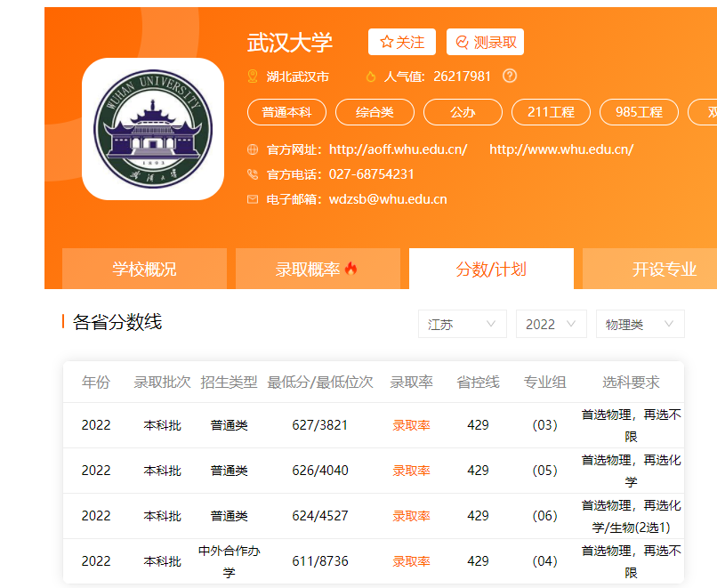Click the (05) 专业组 cell
Screen dimensions: 717x588
pos(544,471)
